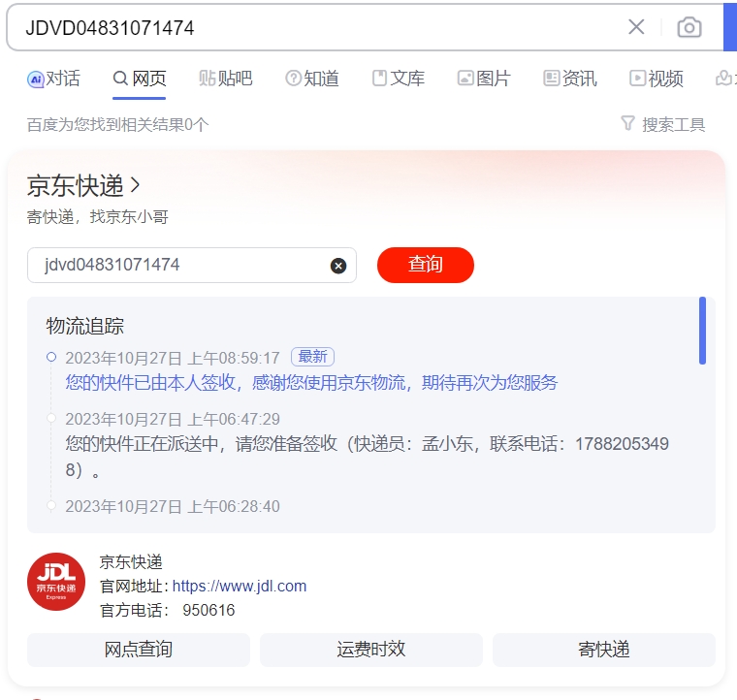Switch to the 文库 tab
The width and height of the screenshot is (737, 700).
pyautogui.click(x=399, y=79)
